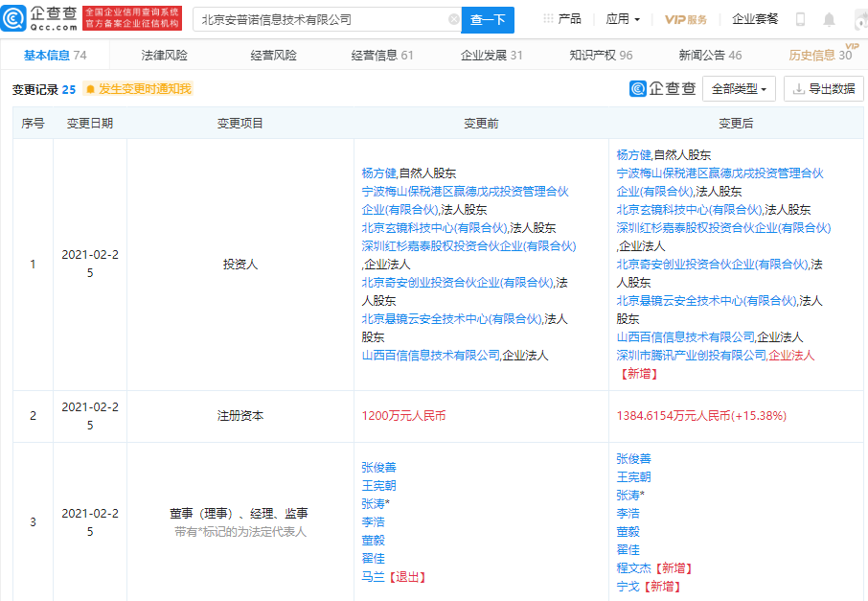
Task: Open 深圳市腾讯产业创投有限公司 link
Action: pos(692,355)
